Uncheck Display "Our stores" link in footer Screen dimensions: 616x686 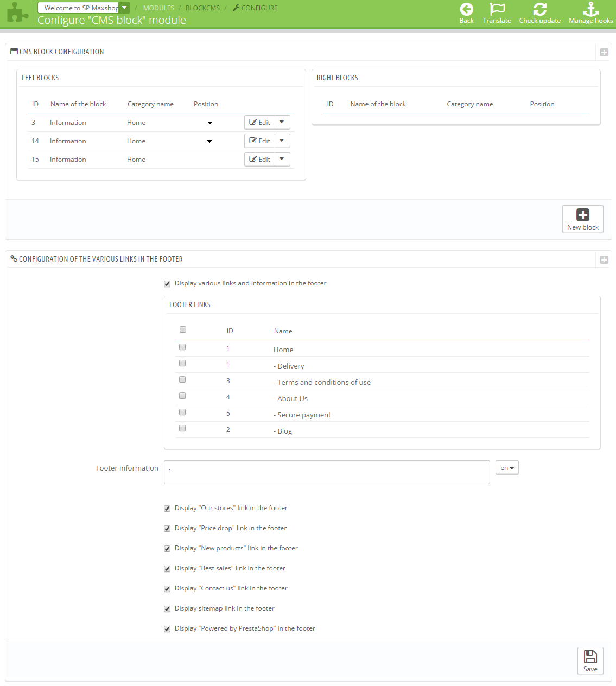coord(167,509)
